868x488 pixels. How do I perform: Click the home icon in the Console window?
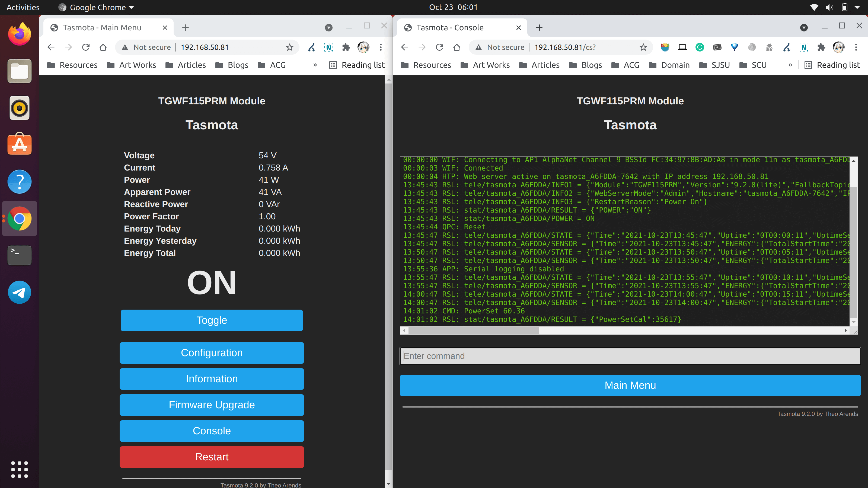(x=457, y=47)
